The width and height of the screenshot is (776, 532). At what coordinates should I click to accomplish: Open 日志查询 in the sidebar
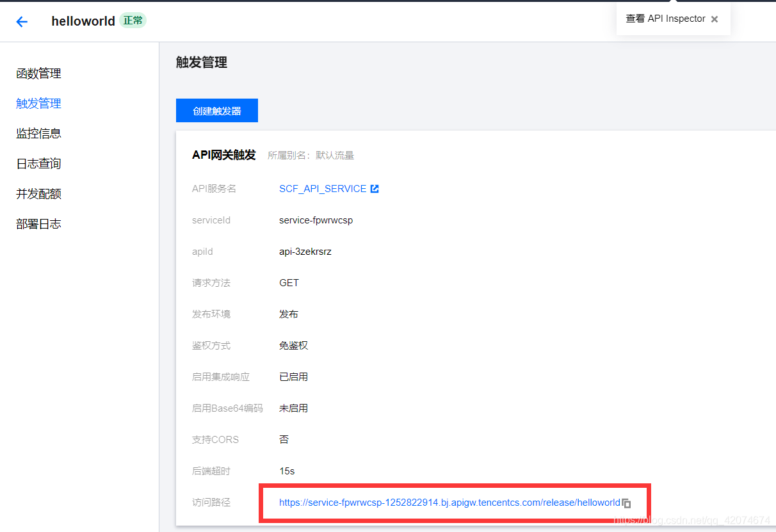pyautogui.click(x=38, y=163)
